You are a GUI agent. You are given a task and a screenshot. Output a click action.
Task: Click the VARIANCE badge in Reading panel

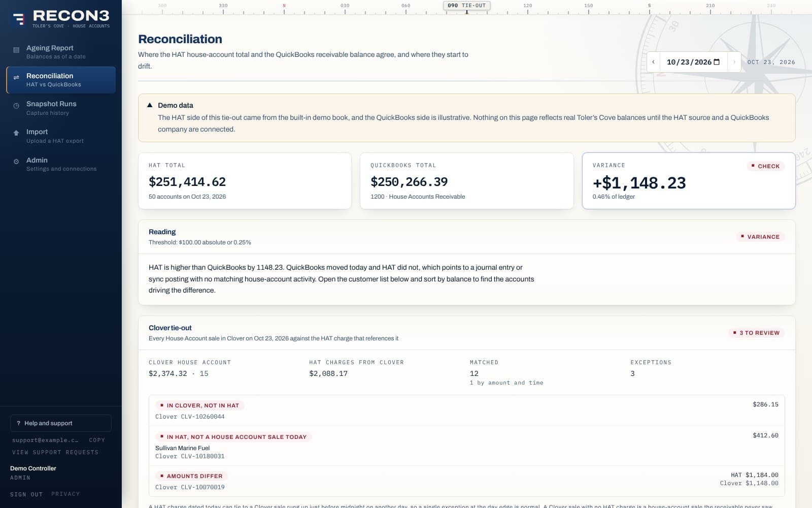click(x=760, y=237)
